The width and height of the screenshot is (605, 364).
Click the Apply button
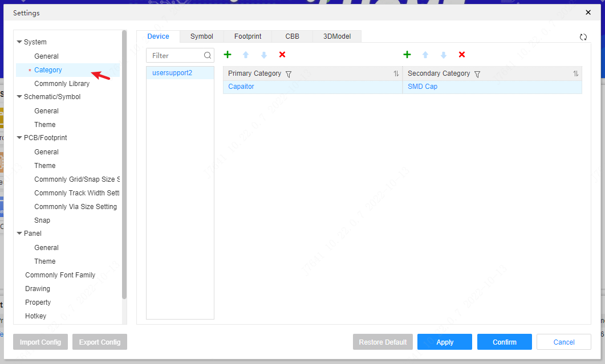[444, 342]
